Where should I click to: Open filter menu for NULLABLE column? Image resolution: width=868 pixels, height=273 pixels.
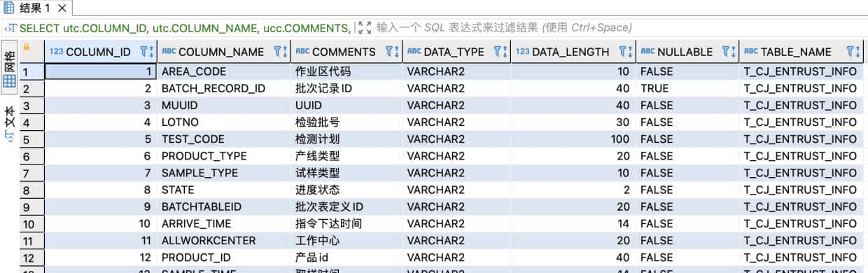tap(728, 52)
